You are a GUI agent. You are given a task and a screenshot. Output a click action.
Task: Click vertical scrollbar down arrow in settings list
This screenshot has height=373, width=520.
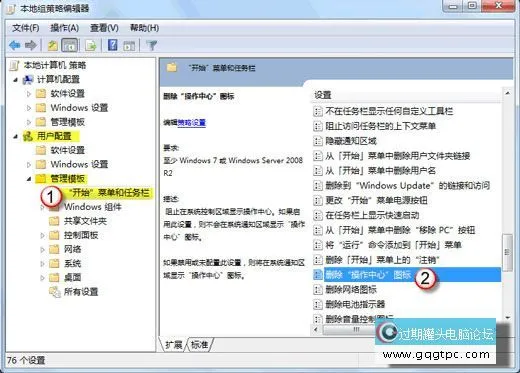(x=507, y=318)
